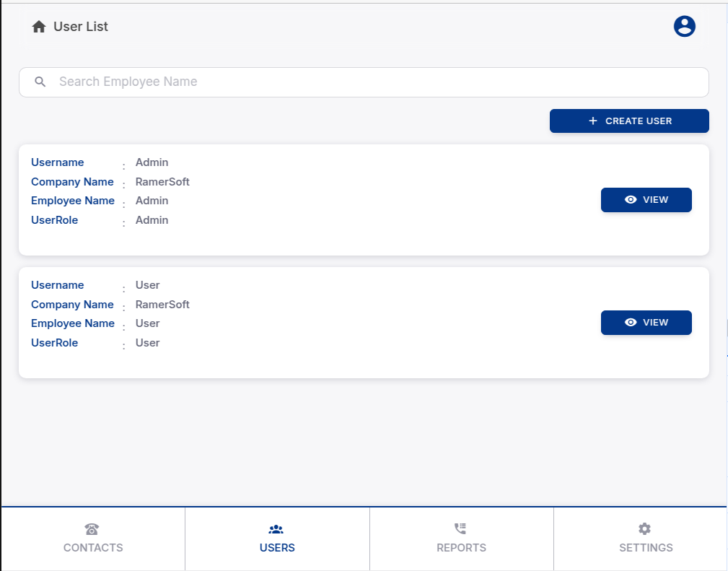Focus the Search Employee Name field
728x571 pixels.
[x=375, y=82]
